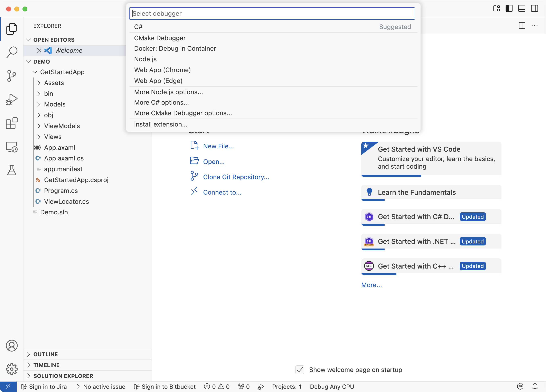Click the notifications bell in status bar
This screenshot has width=546, height=392.
pos(535,386)
